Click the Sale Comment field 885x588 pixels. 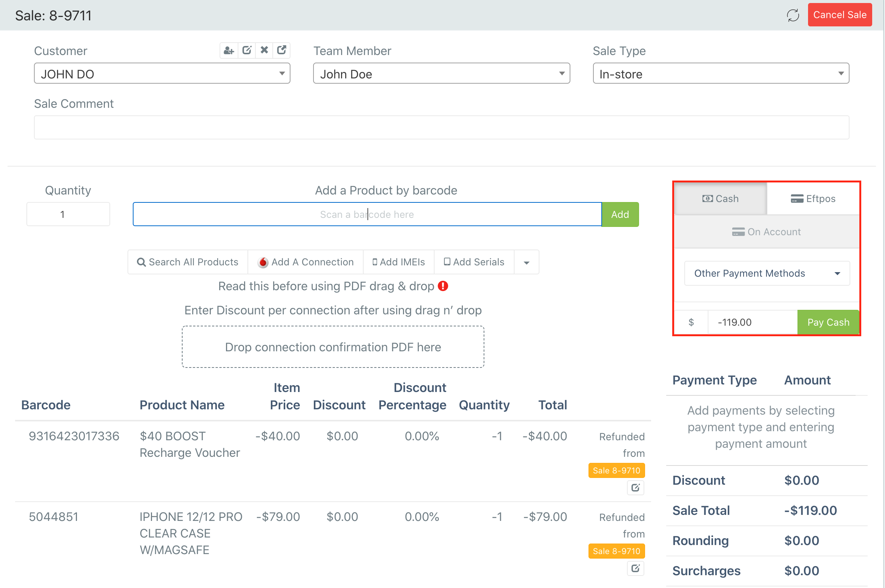click(441, 127)
